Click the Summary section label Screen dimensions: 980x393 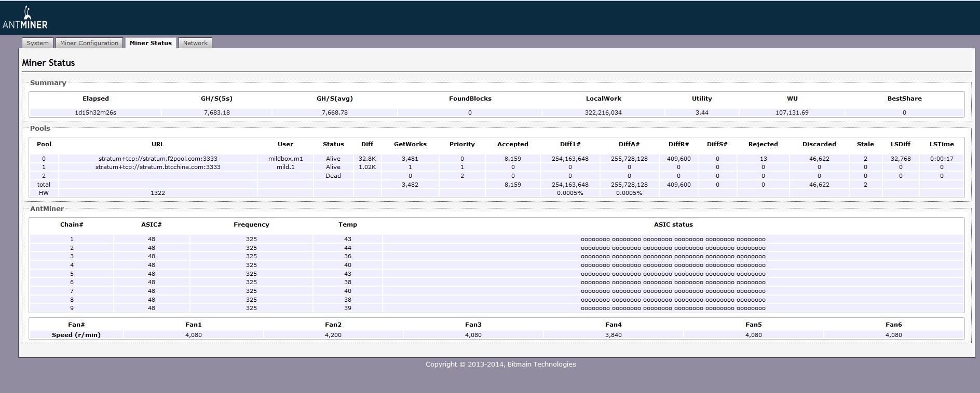tap(48, 83)
